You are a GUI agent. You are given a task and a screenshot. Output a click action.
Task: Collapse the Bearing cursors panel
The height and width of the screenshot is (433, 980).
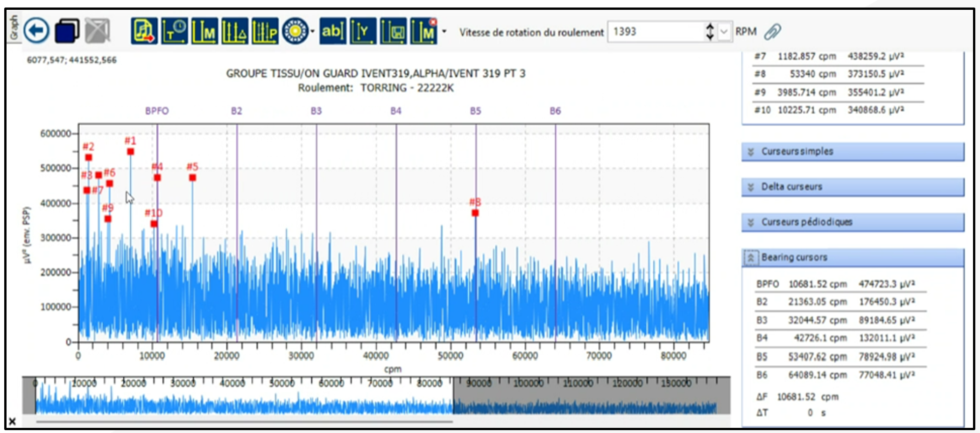[751, 257]
